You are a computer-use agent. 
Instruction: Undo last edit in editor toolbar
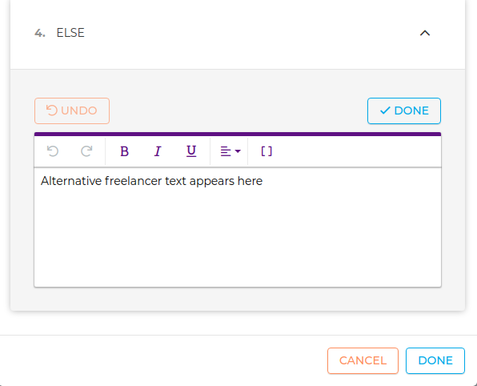[x=53, y=151]
